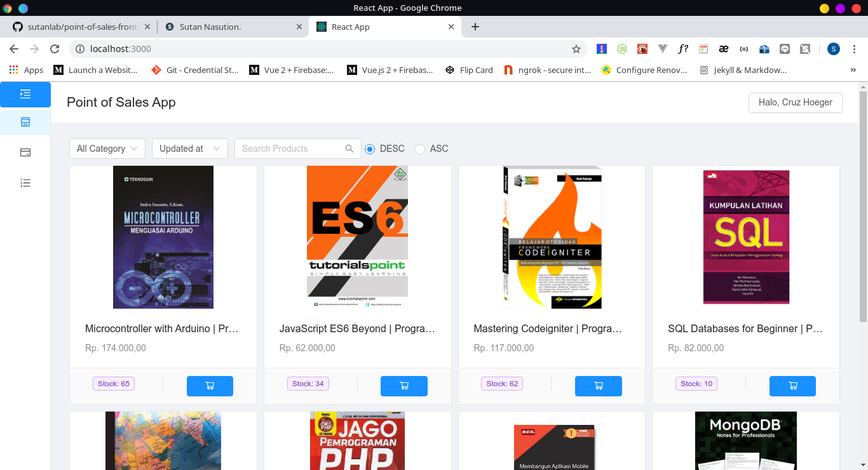The height and width of the screenshot is (470, 868).
Task: Select DESC sort order
Action: coord(370,149)
